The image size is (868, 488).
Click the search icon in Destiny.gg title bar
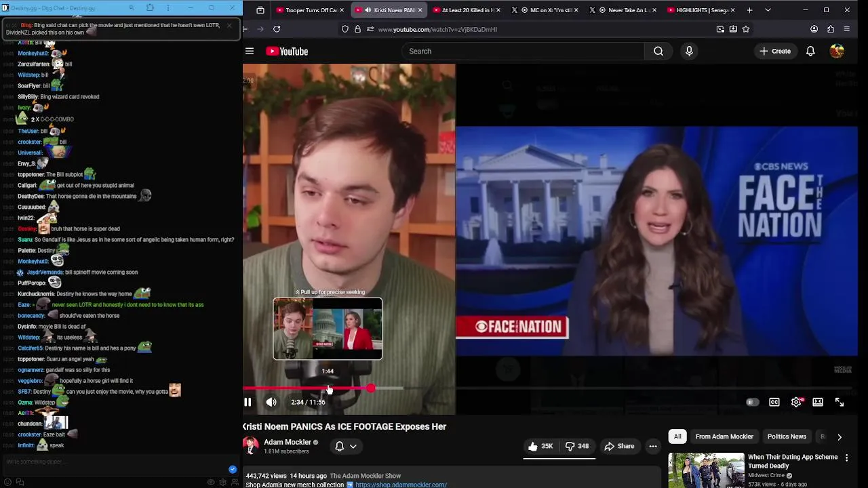click(132, 8)
